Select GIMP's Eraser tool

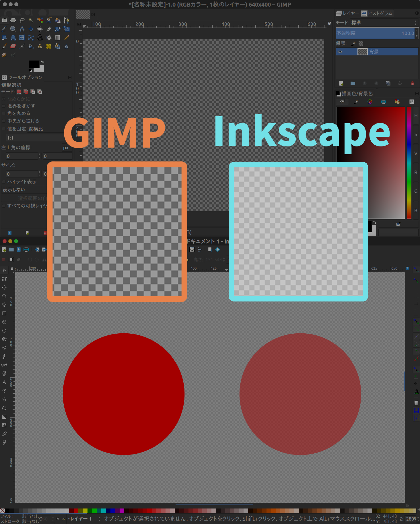(x=13, y=46)
